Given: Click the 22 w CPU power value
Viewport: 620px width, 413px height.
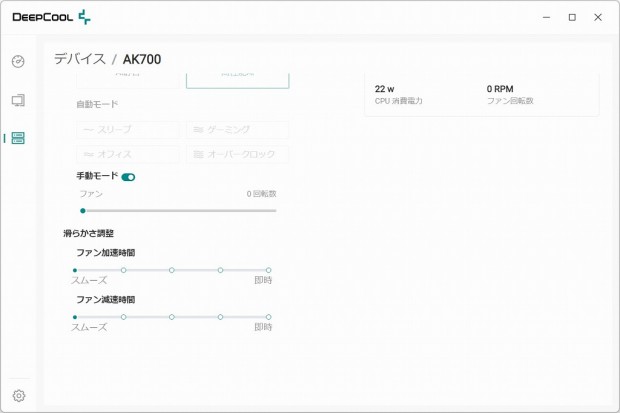Looking at the screenshot, I should point(384,89).
